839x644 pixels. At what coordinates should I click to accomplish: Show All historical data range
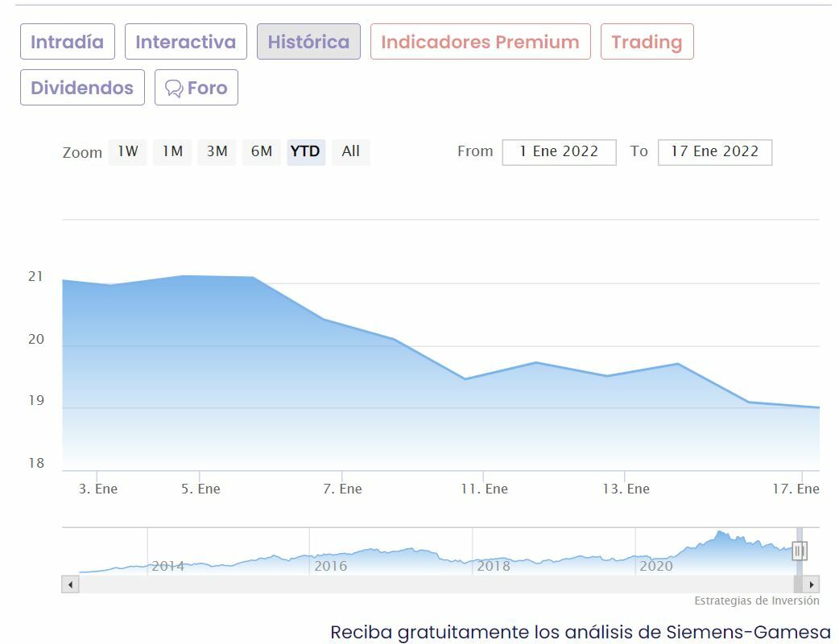351,152
